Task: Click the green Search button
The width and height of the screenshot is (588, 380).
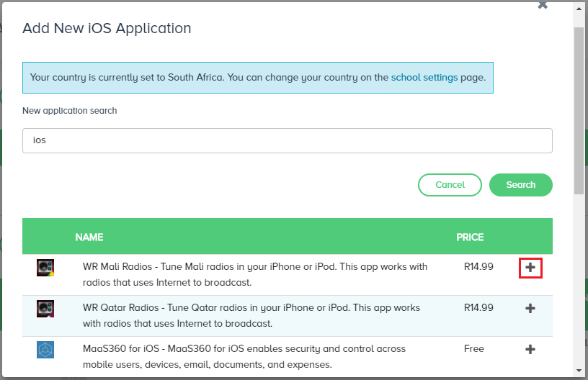Action: click(520, 184)
